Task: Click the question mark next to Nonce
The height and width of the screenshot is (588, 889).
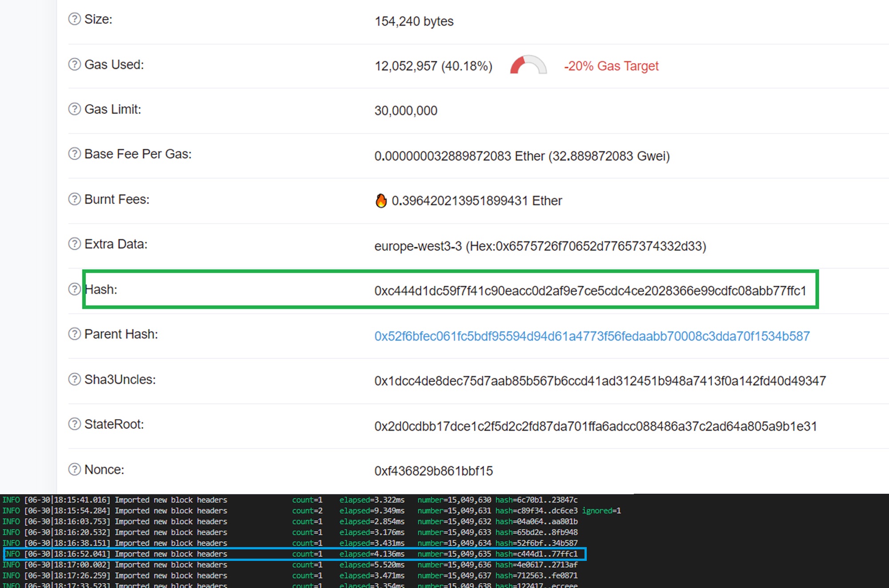Action: [74, 469]
